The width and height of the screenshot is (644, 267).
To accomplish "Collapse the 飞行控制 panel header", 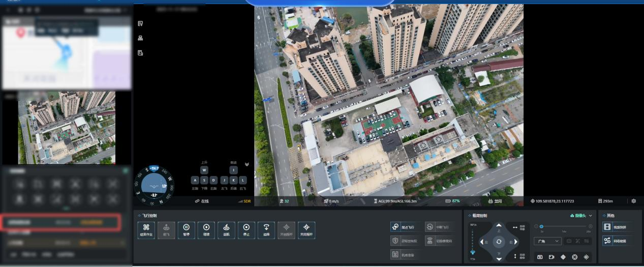I will (139, 216).
